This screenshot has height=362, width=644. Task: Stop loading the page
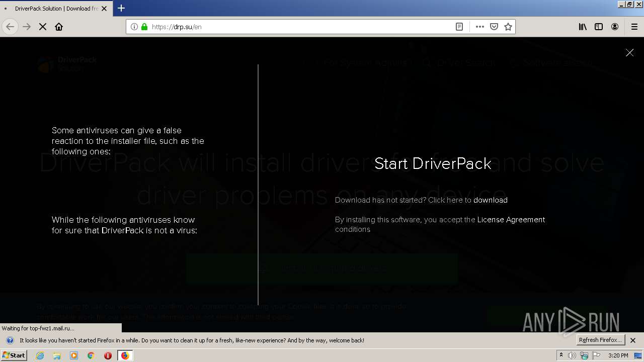pos(43,27)
